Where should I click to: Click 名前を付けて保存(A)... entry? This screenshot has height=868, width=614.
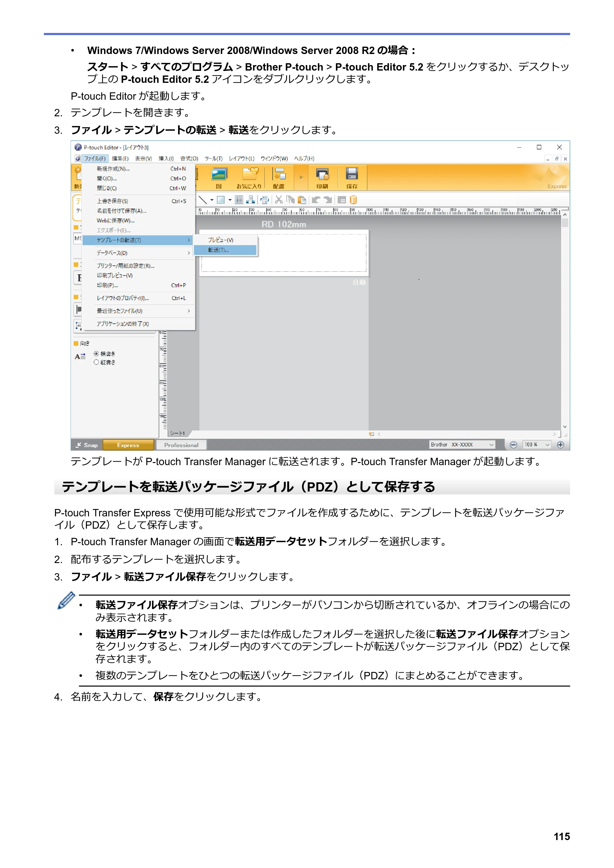138,211
